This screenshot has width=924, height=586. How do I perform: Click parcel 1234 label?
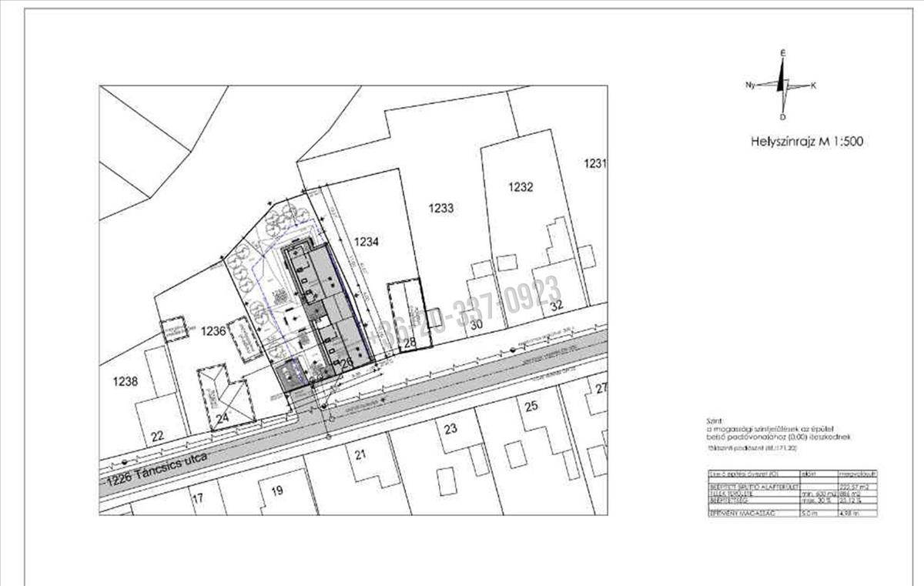point(367,242)
